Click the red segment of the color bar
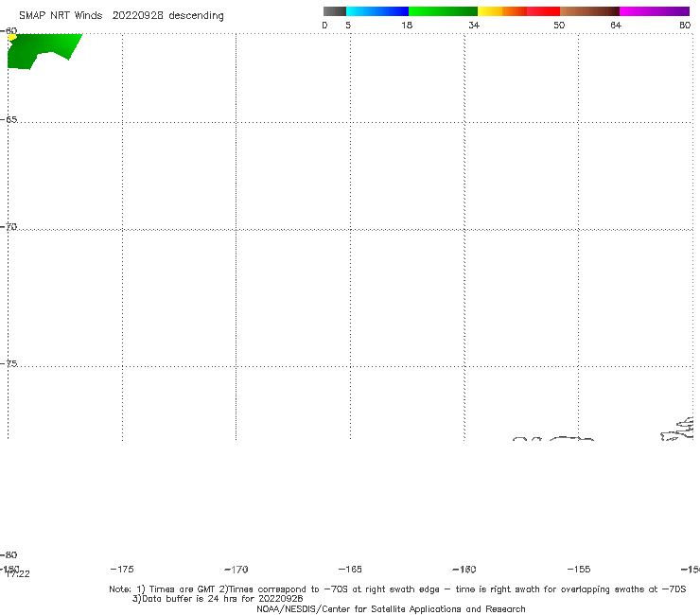This screenshot has height=615, width=700. 543,11
